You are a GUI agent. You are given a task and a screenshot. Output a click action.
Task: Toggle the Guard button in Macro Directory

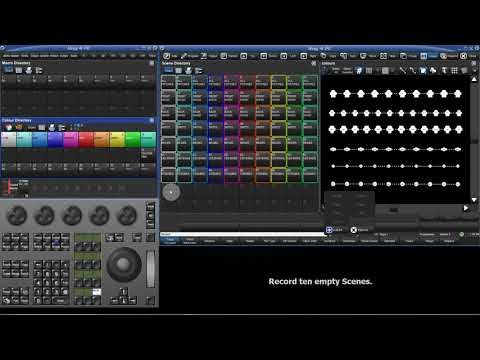coord(9,70)
